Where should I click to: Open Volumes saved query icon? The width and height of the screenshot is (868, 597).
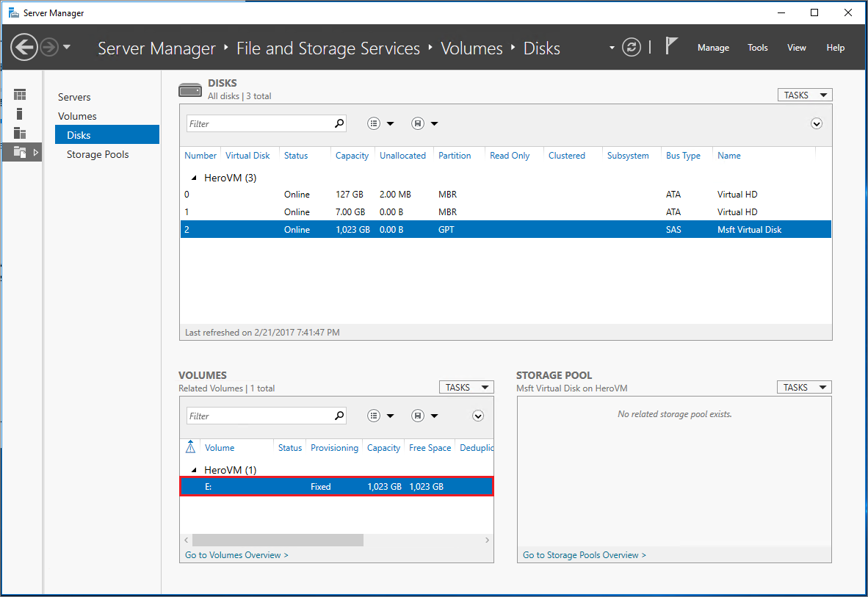pos(418,416)
